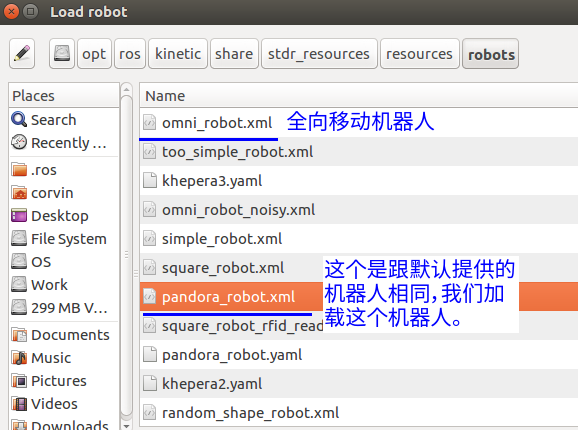
Task: Click the pencil type-a-filename icon
Action: click(22, 54)
